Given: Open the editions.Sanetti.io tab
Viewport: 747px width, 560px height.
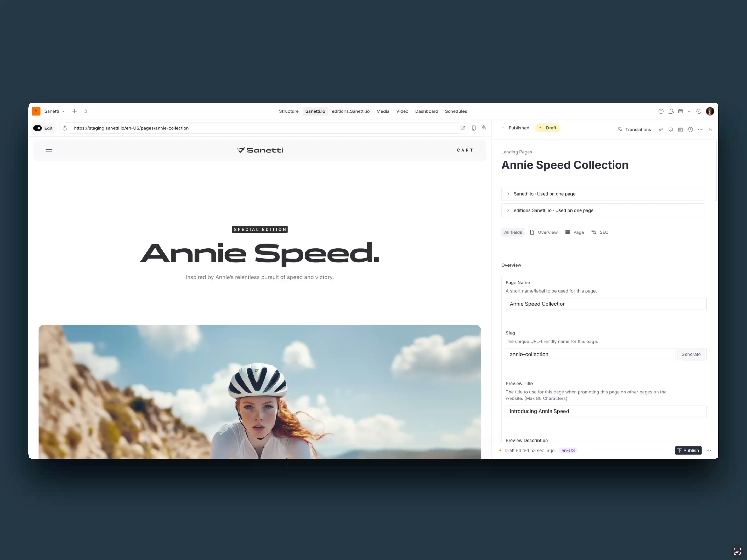Looking at the screenshot, I should (350, 111).
